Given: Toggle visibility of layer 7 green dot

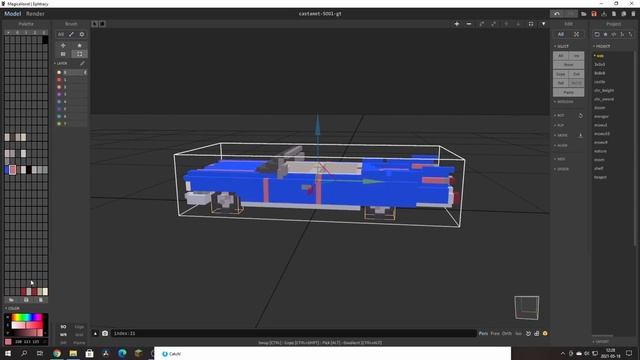Looking at the screenshot, I should 59,124.
